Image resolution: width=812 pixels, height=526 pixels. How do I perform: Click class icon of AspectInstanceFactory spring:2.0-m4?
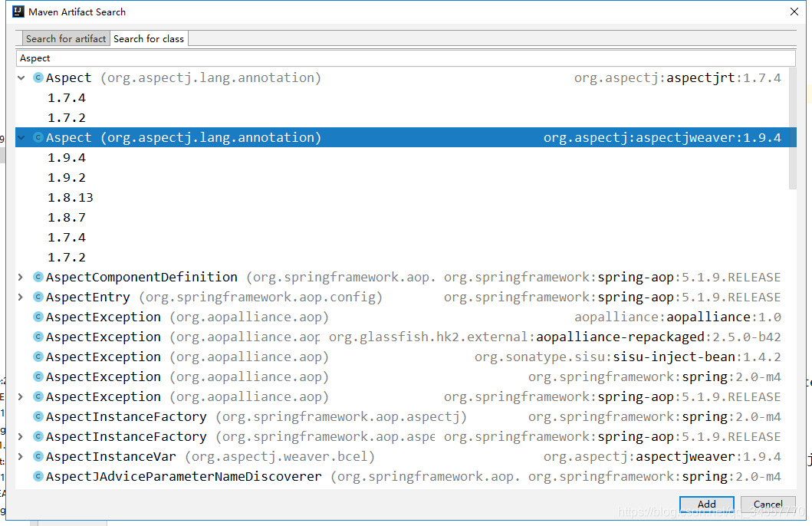coord(38,417)
